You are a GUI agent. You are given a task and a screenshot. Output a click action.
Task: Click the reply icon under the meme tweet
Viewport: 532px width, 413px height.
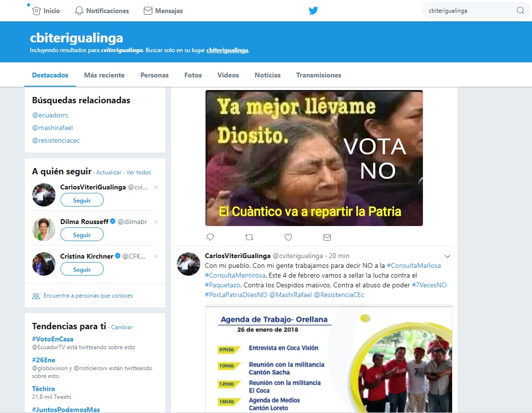[x=210, y=237]
